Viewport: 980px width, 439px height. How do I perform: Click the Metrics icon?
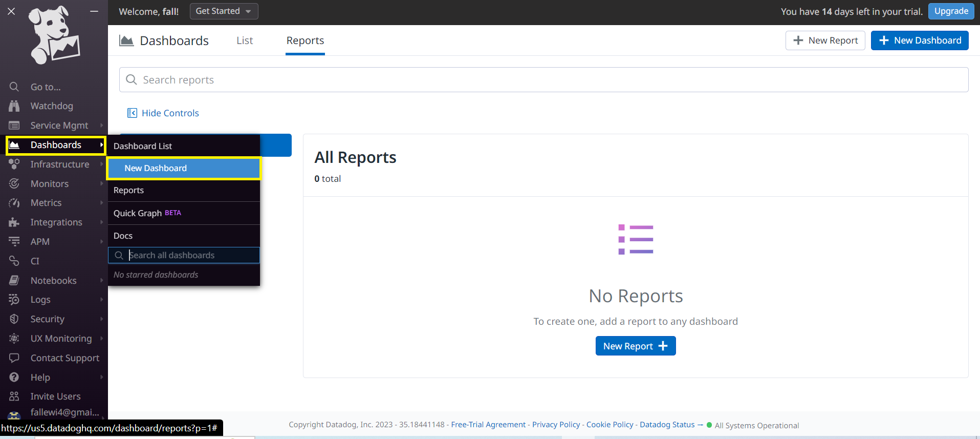click(14, 203)
